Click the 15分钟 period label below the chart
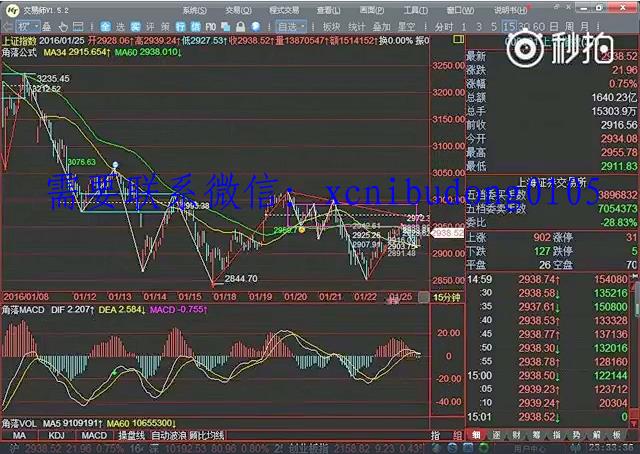The image size is (640, 454). 446,298
